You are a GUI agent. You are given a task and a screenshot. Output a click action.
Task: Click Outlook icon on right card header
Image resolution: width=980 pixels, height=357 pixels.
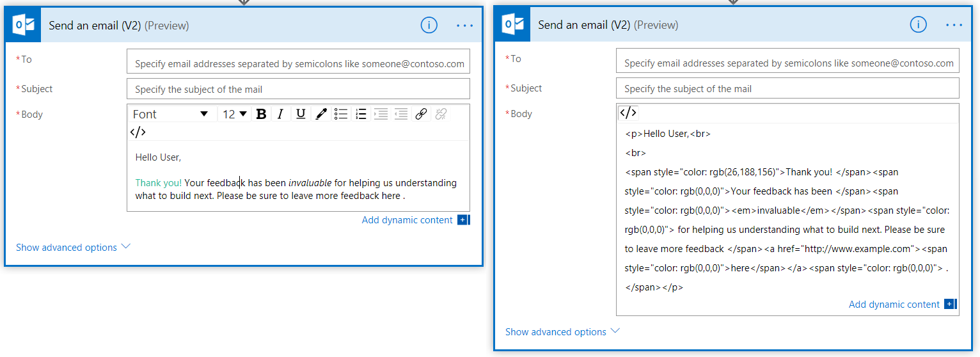(513, 24)
